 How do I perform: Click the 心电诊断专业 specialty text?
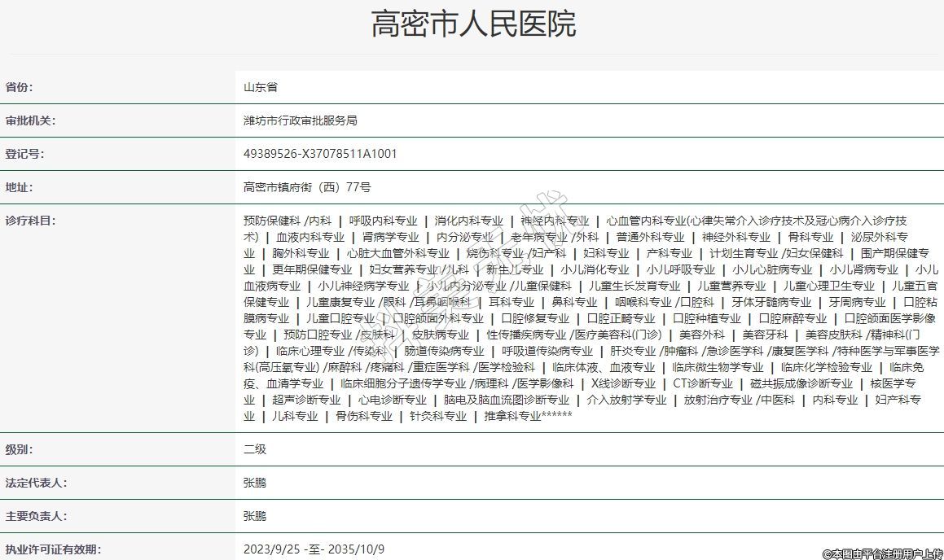coord(392,400)
